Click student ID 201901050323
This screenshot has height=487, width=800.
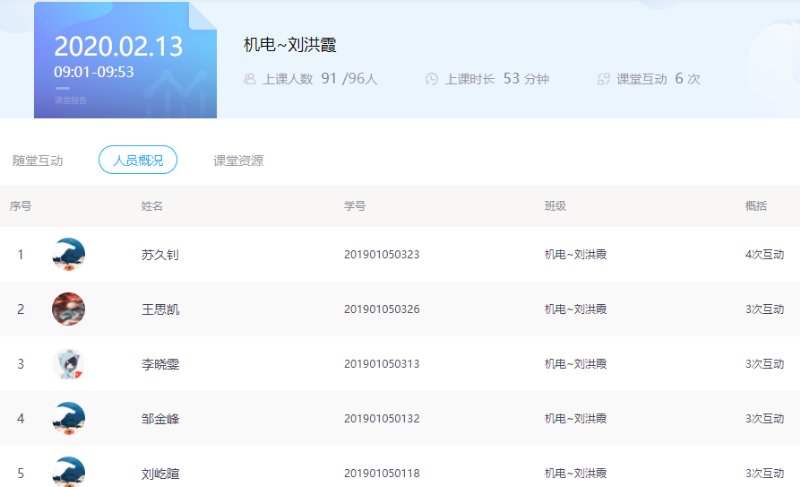[382, 254]
